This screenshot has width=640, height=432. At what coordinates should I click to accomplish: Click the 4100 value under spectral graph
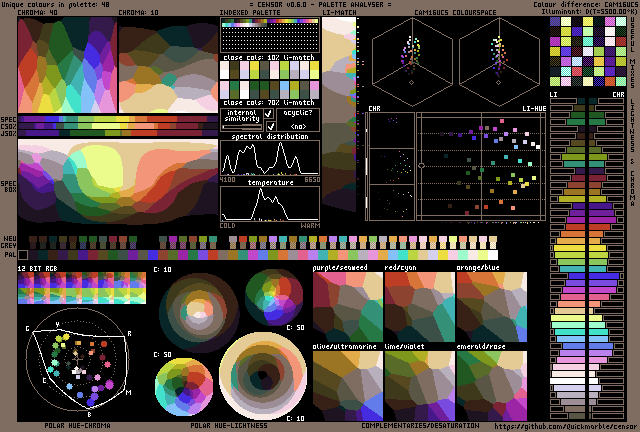[228, 180]
